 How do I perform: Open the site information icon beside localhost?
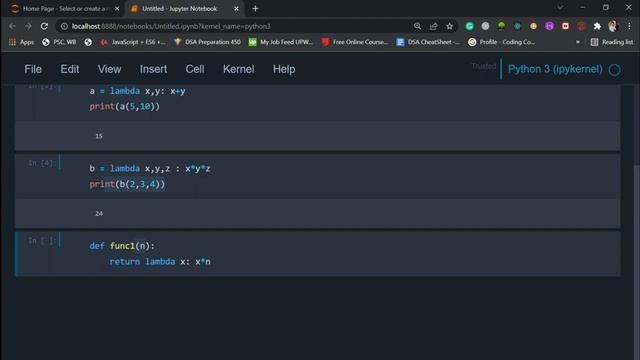(64, 27)
